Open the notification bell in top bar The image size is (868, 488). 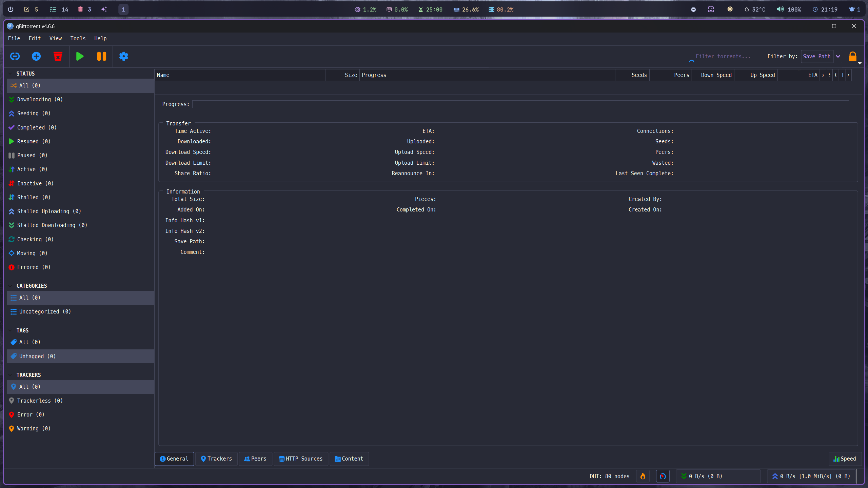854,9
